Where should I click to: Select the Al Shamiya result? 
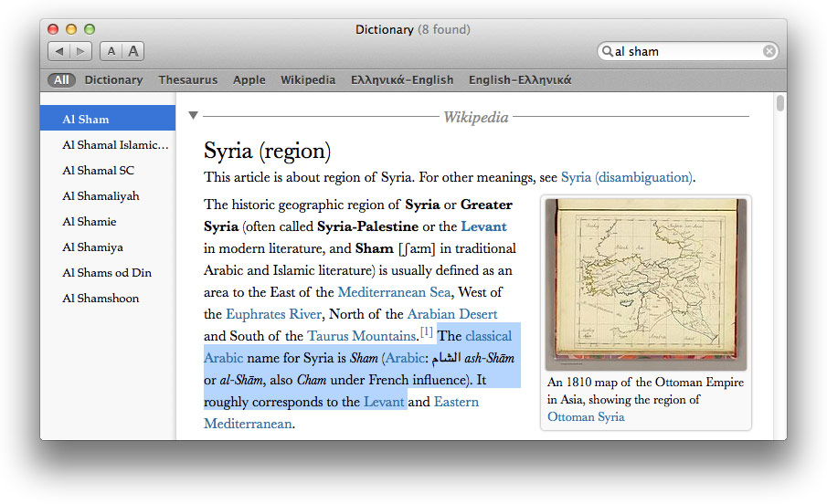click(108, 247)
